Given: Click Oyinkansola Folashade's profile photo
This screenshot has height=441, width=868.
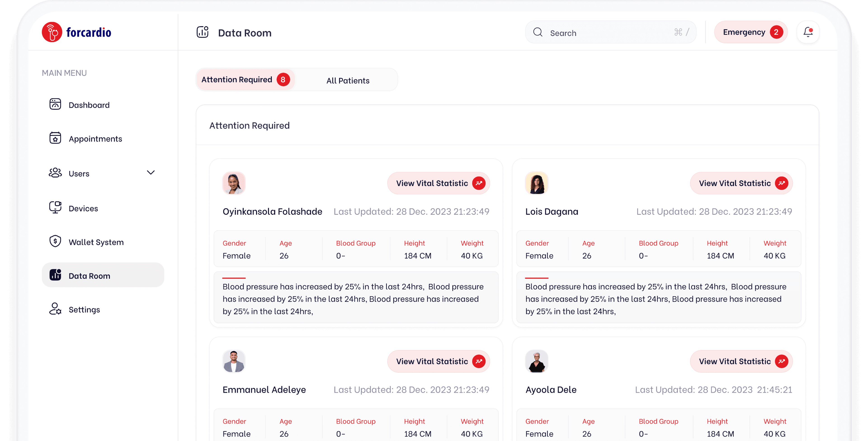Looking at the screenshot, I should (x=234, y=183).
